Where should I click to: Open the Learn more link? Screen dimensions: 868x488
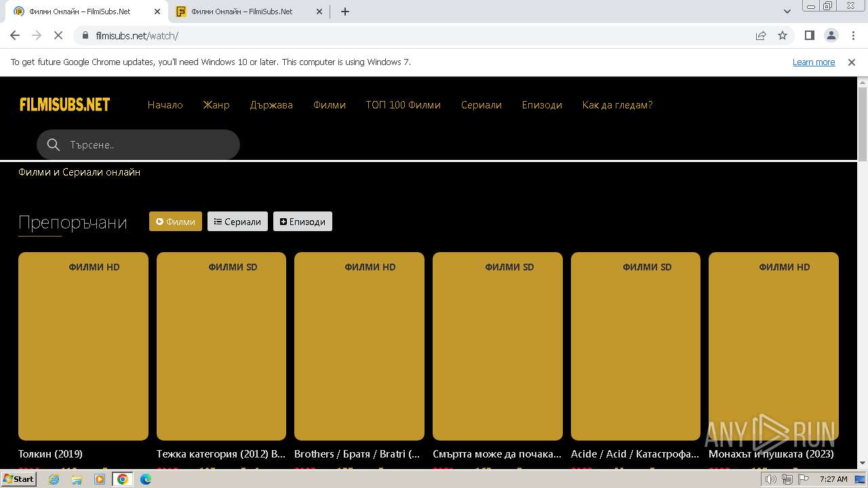[x=814, y=62]
